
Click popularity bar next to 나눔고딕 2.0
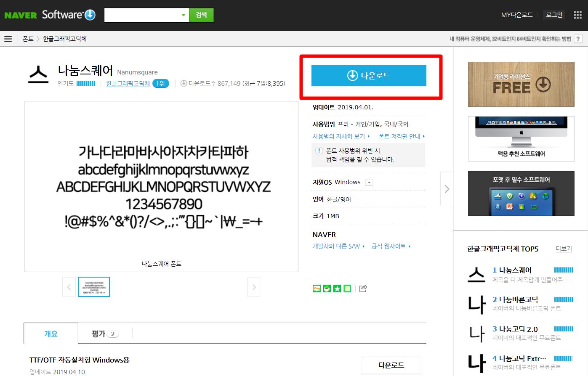564,329
